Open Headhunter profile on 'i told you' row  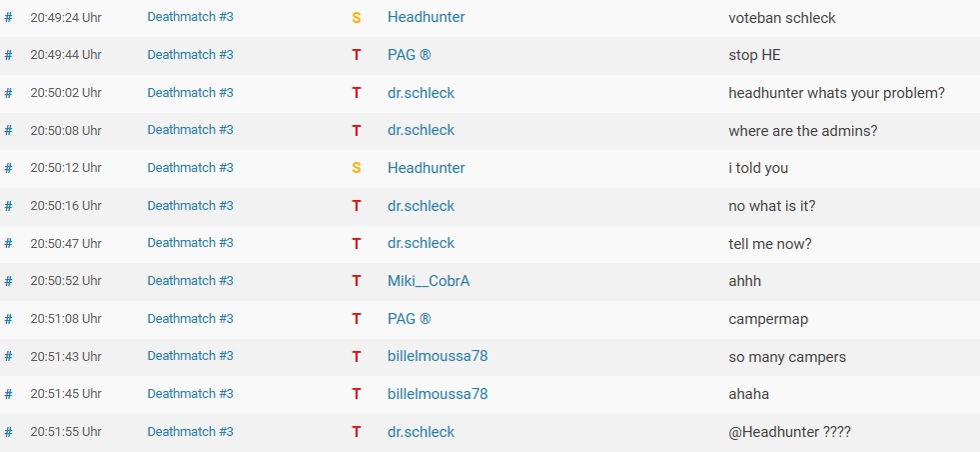click(427, 168)
